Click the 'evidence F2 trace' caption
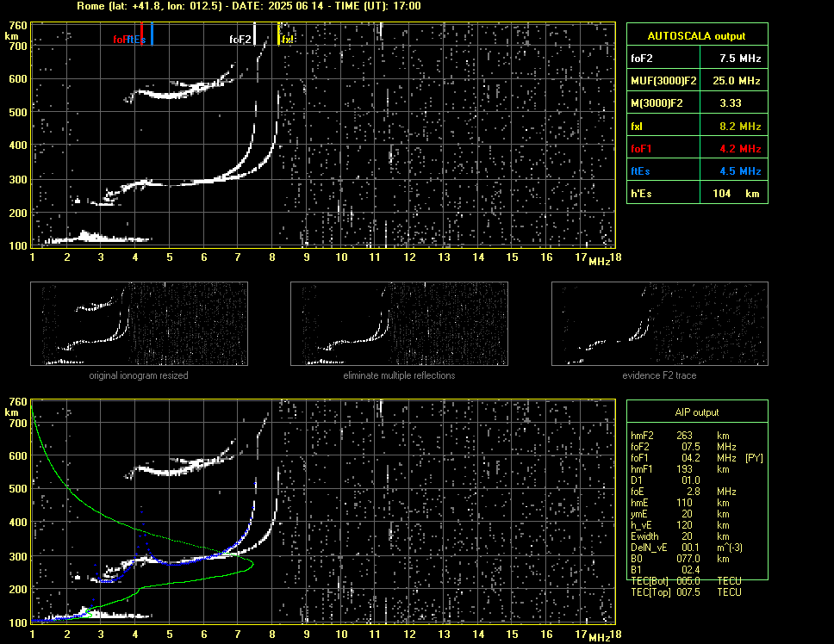This screenshot has width=834, height=644. pos(659,375)
